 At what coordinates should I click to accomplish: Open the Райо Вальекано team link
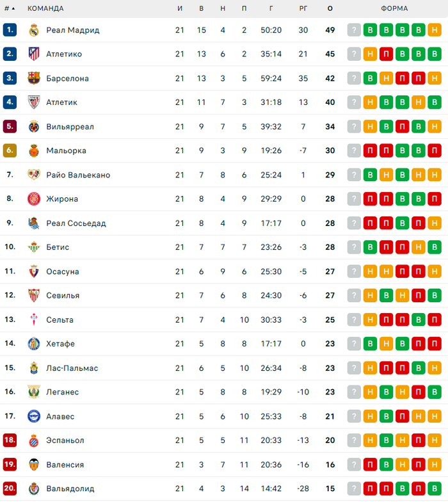coord(78,175)
